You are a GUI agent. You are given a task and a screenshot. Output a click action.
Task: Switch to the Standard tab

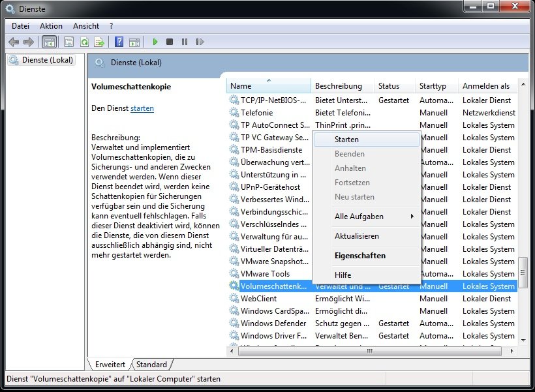coord(151,365)
